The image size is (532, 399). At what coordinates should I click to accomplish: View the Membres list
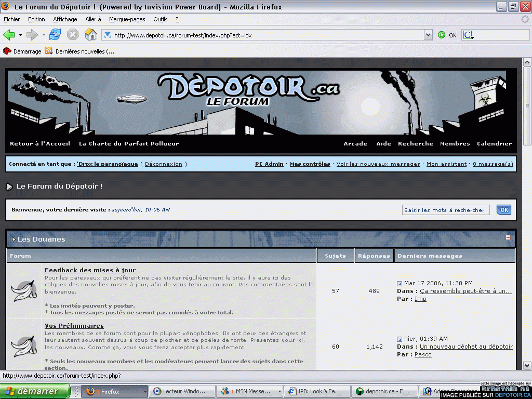tap(455, 143)
